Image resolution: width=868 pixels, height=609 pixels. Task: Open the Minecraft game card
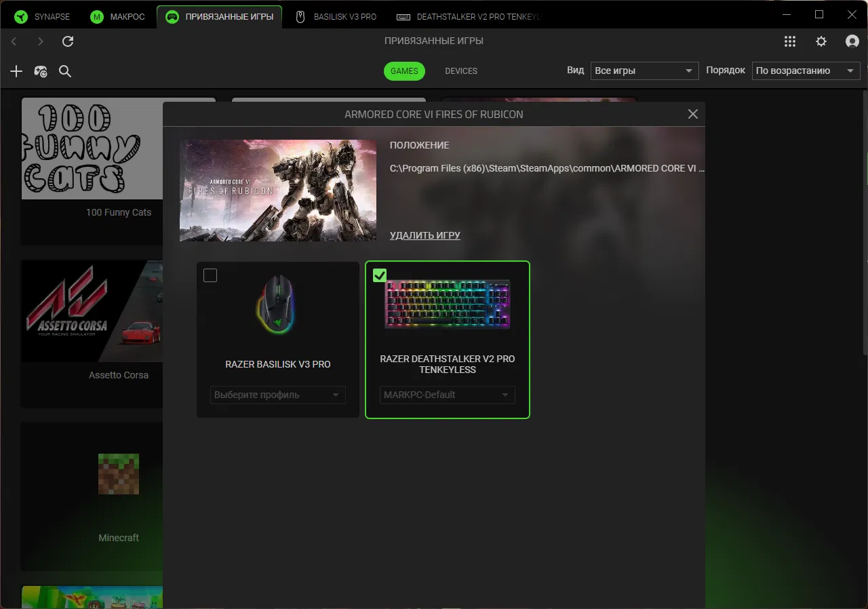pyautogui.click(x=92, y=496)
